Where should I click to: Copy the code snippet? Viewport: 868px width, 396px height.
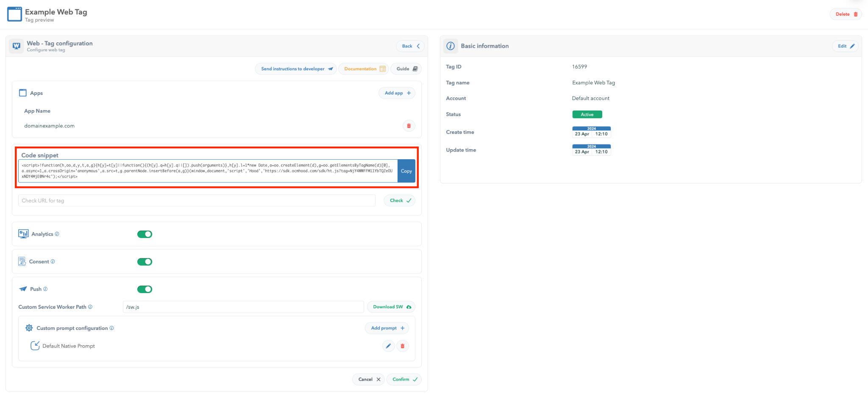(x=406, y=171)
